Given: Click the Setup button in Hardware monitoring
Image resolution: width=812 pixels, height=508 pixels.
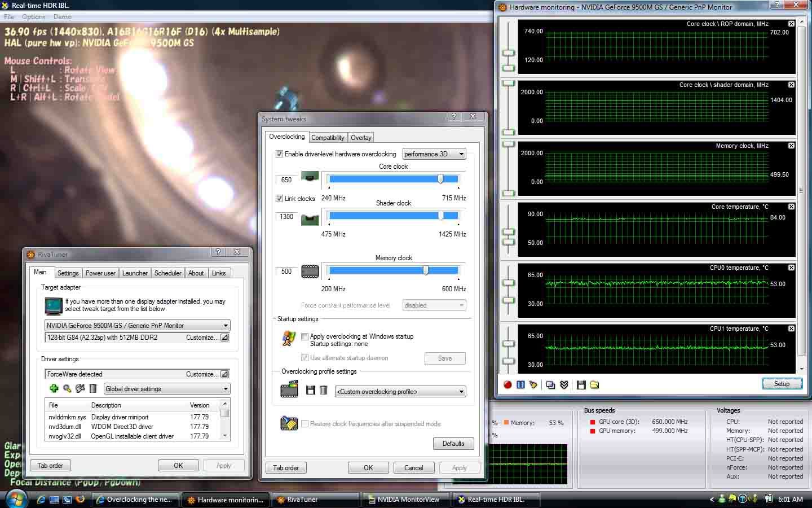Looking at the screenshot, I should tap(782, 384).
